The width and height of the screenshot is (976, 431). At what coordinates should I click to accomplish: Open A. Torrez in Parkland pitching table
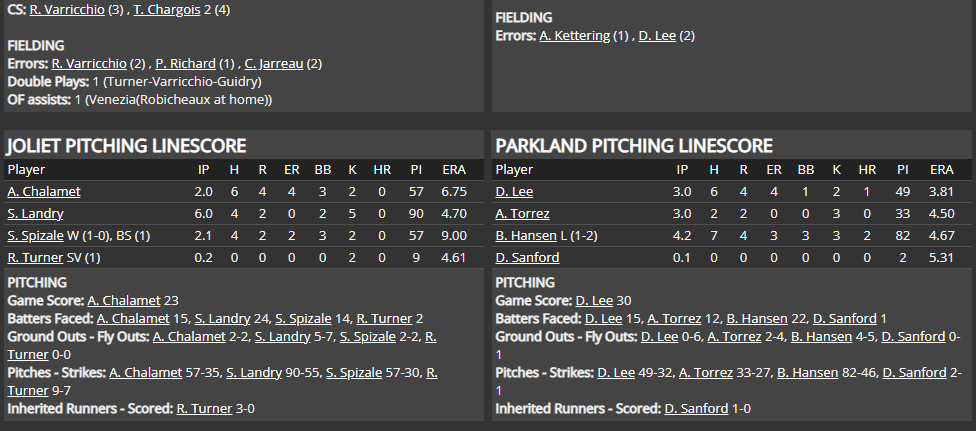(x=522, y=213)
